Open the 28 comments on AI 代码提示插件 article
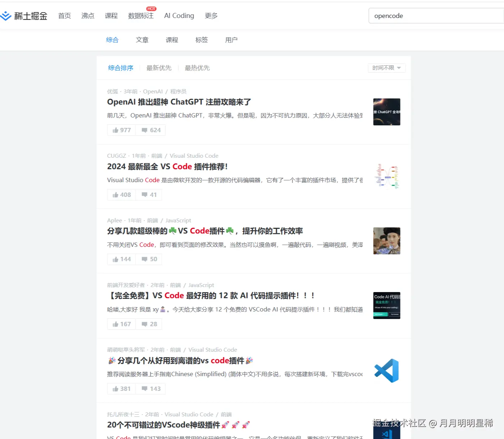Screen dimensions: 504x439 tap(149, 324)
